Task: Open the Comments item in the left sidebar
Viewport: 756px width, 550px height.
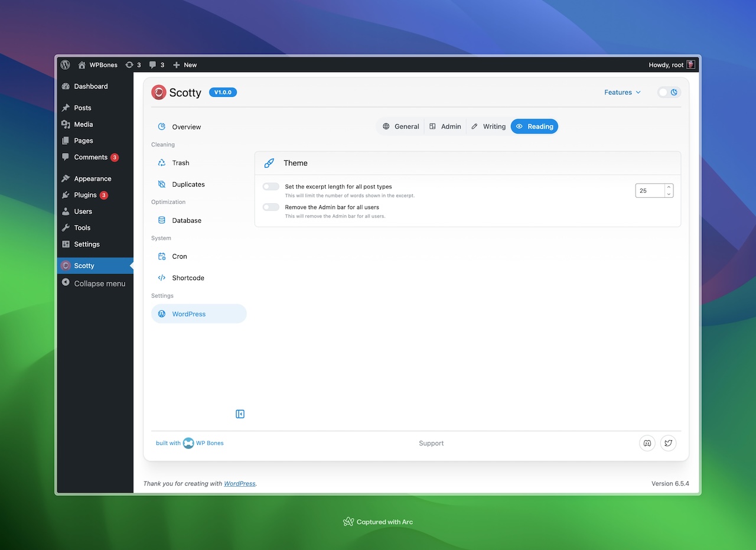Action: point(95,157)
